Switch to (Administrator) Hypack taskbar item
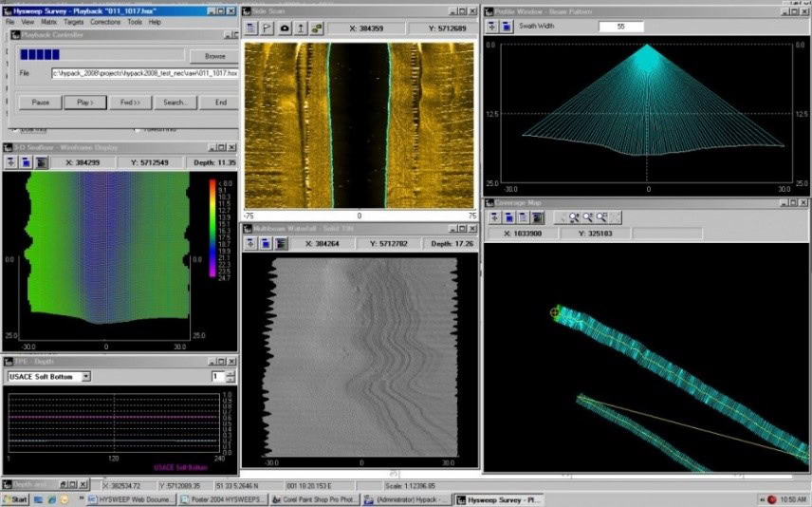 coord(407,499)
